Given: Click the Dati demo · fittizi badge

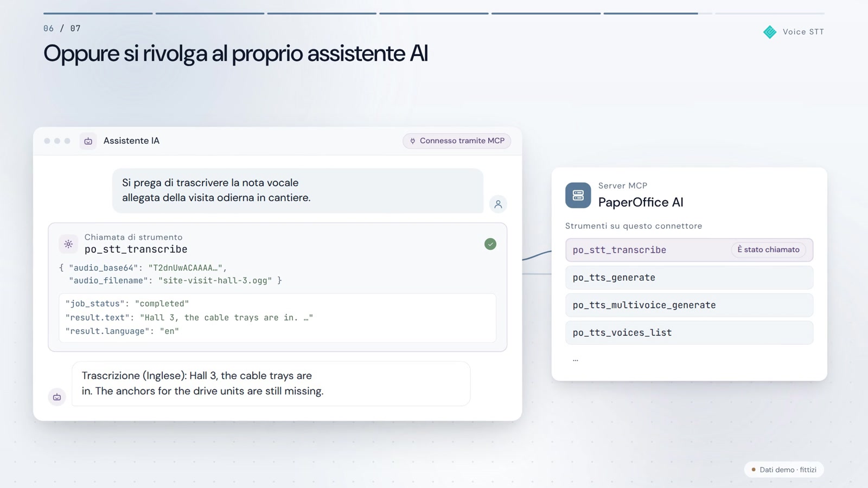Looking at the screenshot, I should 784,470.
